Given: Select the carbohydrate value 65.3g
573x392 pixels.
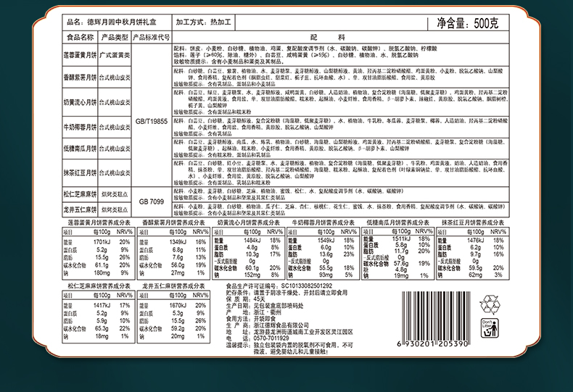Looking at the screenshot, I should 102,328.
